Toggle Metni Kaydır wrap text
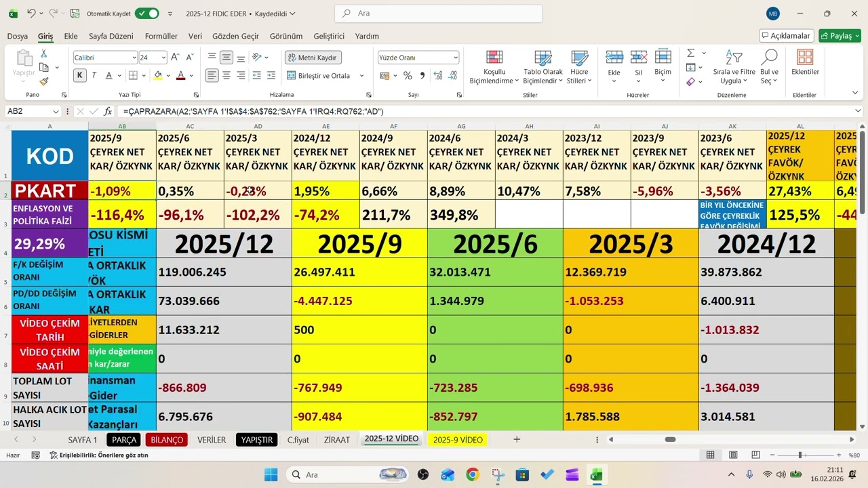This screenshot has width=868, height=488. tap(313, 58)
